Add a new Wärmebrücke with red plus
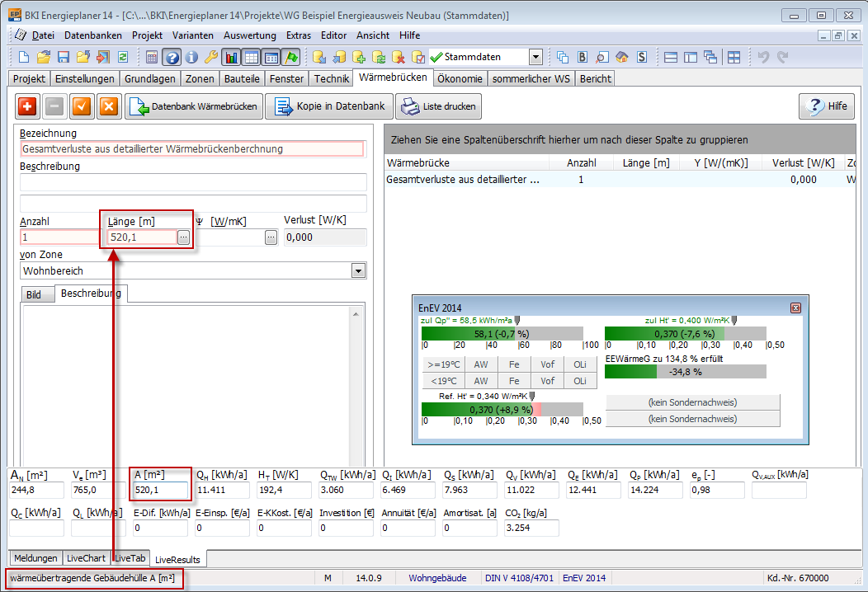 click(27, 106)
